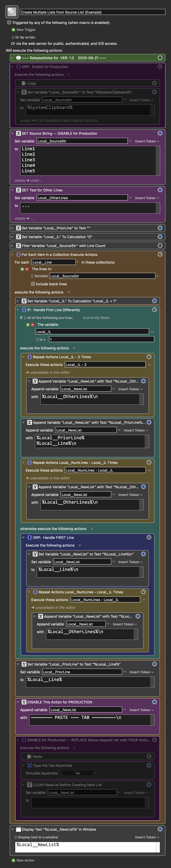Open gear menu for IF: Handle First Line Differently

155,310
